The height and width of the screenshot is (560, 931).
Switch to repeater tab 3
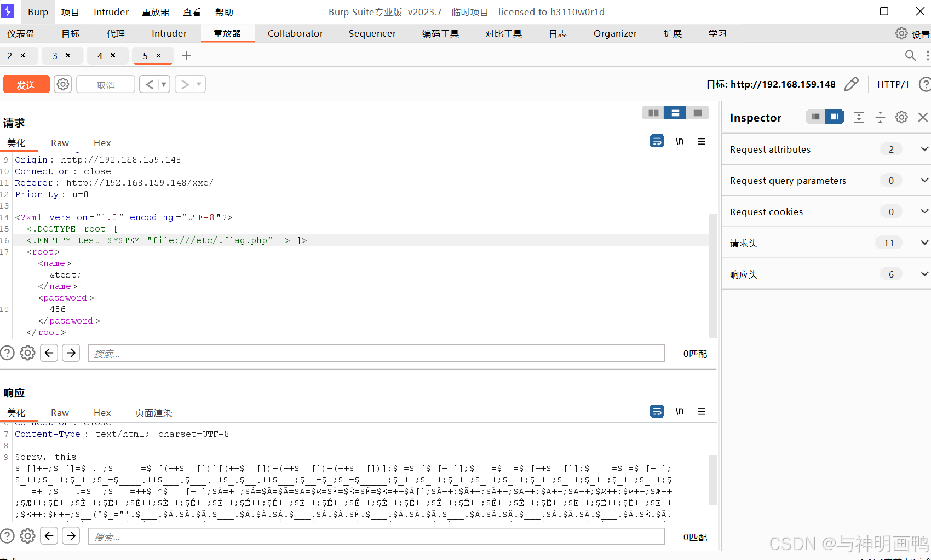click(x=55, y=56)
